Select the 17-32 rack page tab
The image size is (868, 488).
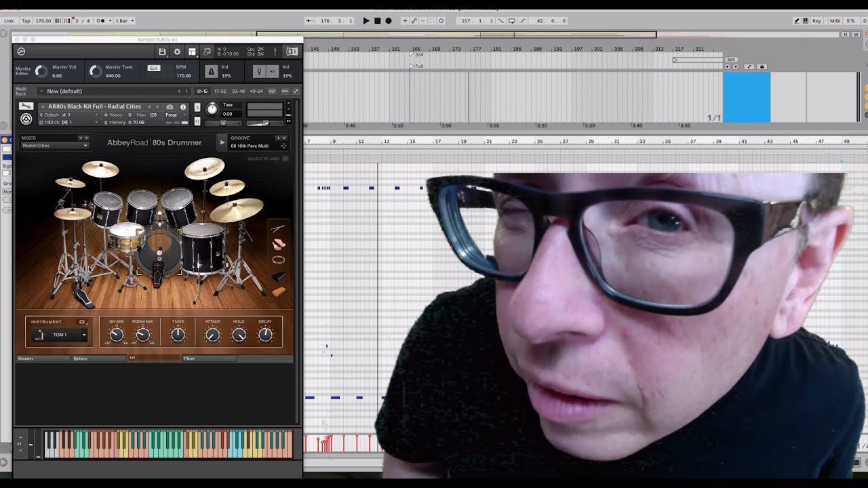(x=220, y=91)
